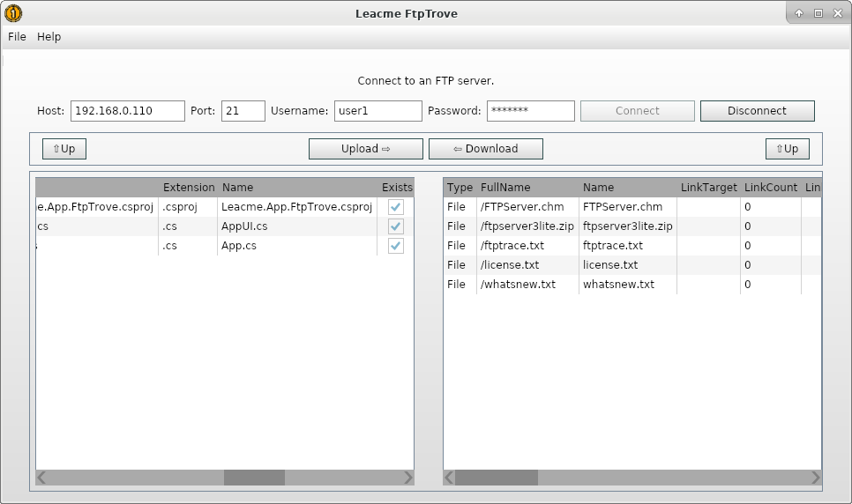The height and width of the screenshot is (504, 852).
Task: Click the left panel Up arrow button
Action: tap(64, 149)
